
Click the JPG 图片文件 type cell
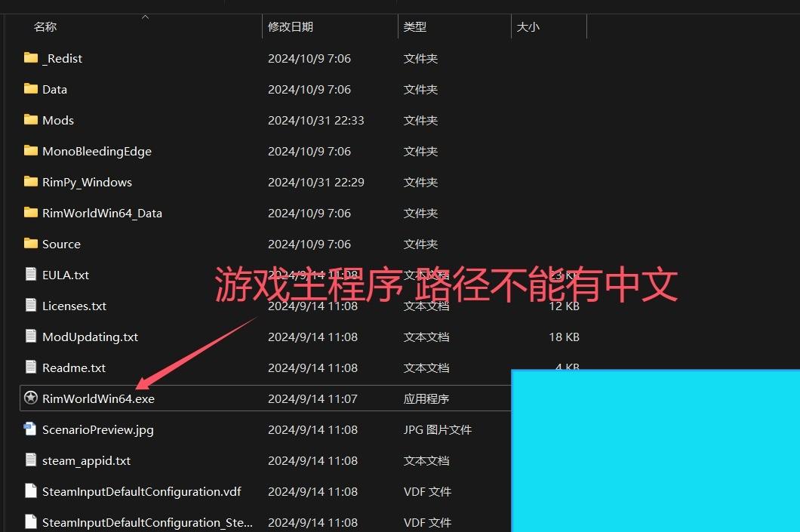[x=437, y=430]
